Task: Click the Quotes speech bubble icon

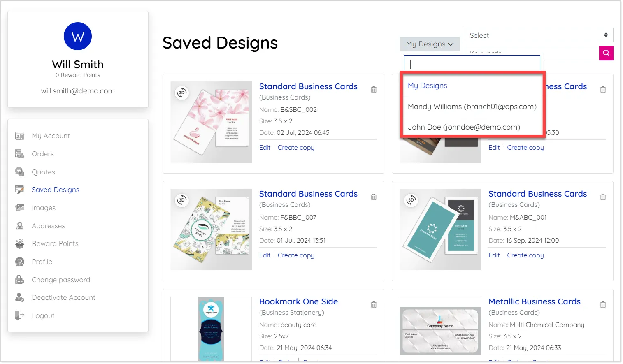Action: click(20, 172)
